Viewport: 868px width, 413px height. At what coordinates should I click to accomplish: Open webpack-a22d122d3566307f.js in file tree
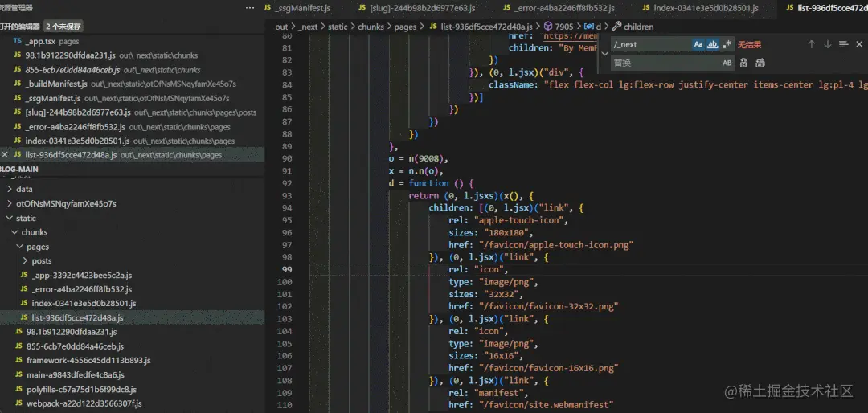click(x=84, y=403)
